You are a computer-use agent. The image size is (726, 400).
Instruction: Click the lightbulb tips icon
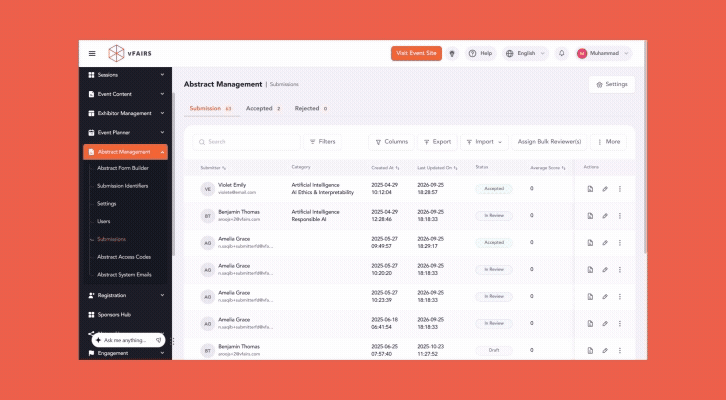[452, 53]
